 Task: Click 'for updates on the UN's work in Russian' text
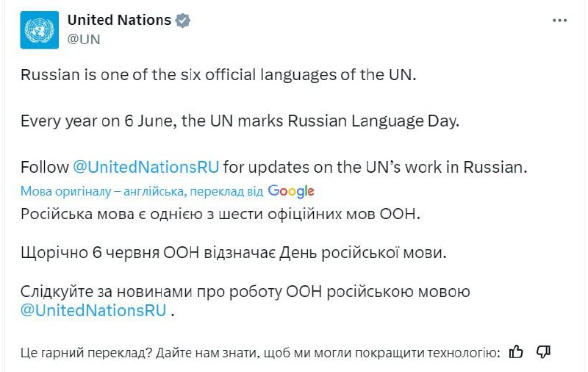click(x=376, y=167)
